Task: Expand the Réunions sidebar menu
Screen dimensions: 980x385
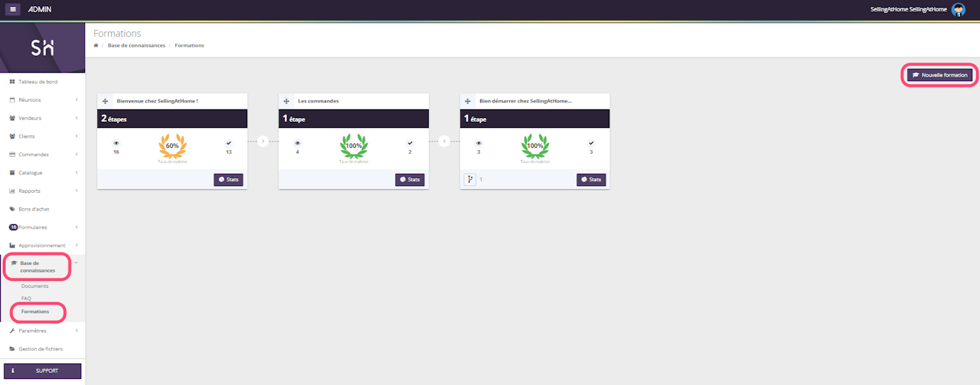Action: coord(42,100)
